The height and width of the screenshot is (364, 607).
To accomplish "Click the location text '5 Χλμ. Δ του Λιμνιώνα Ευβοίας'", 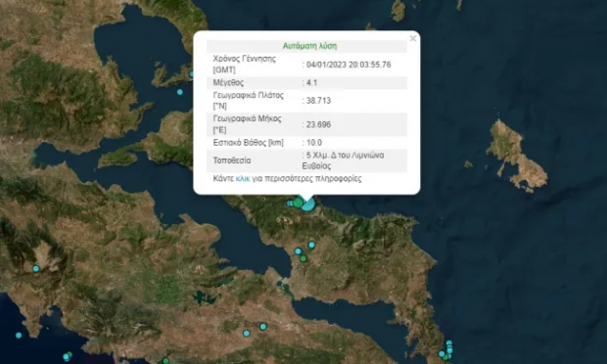I will [x=343, y=160].
